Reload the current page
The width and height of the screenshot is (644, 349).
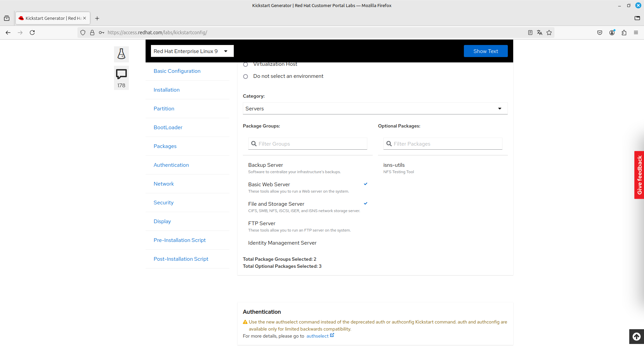click(x=32, y=33)
